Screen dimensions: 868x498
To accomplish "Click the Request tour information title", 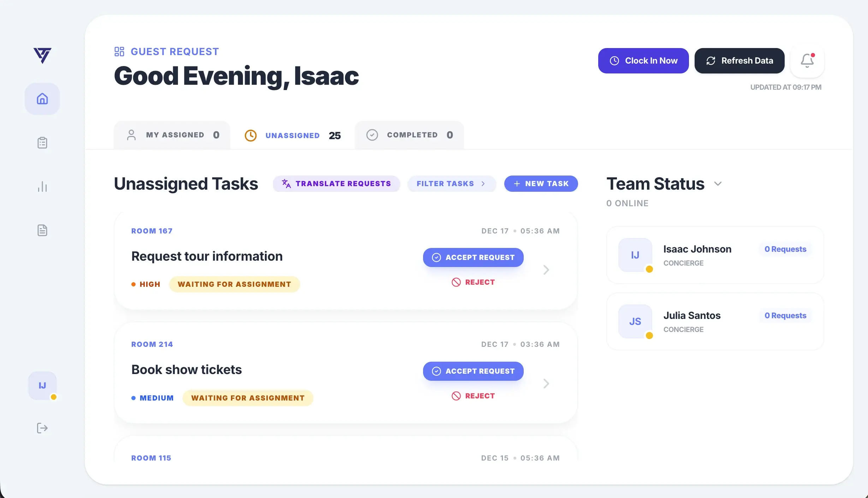I will pyautogui.click(x=207, y=256).
